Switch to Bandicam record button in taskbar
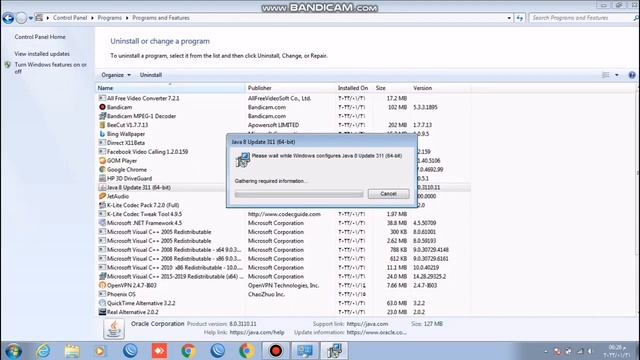 click(276, 351)
